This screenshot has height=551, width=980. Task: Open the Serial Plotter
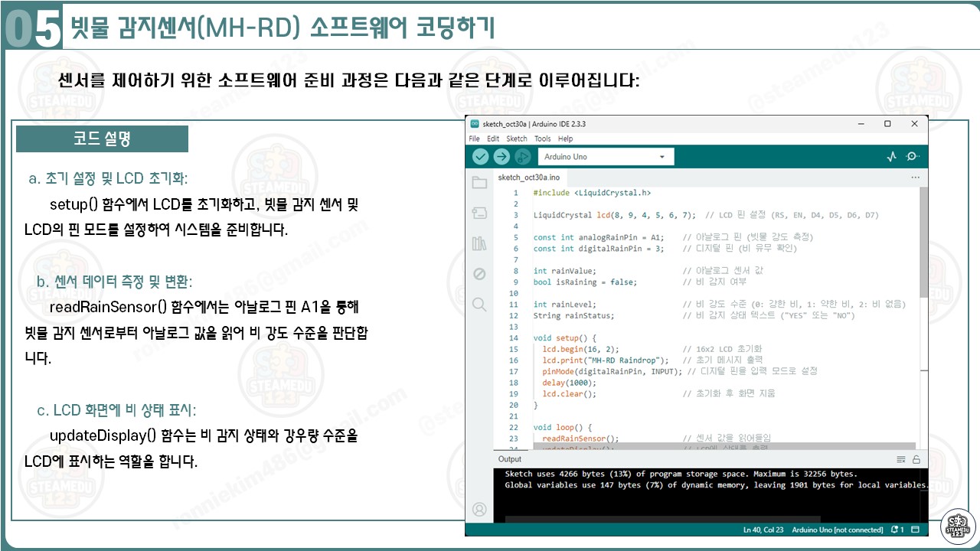click(891, 157)
